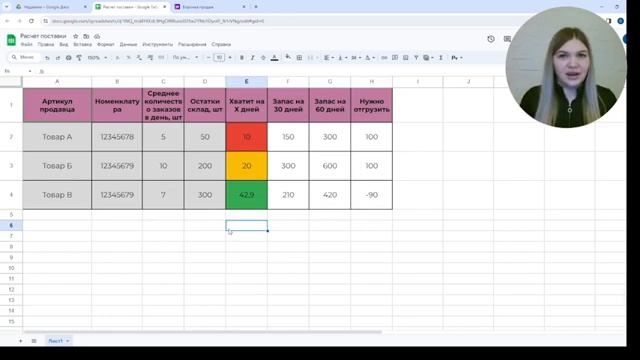Screen dimensions: 640x360
Task: Open font family dropdown
Action: coord(185,58)
